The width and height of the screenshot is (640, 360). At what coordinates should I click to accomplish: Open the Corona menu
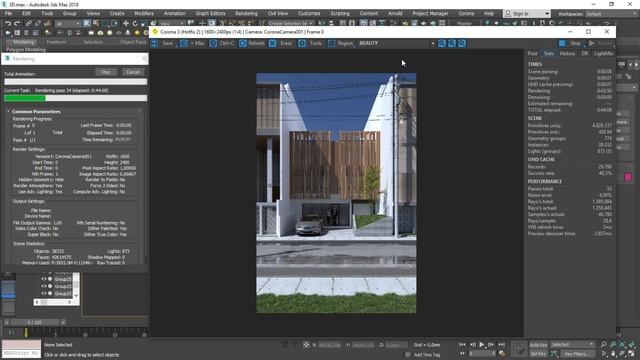(466, 13)
